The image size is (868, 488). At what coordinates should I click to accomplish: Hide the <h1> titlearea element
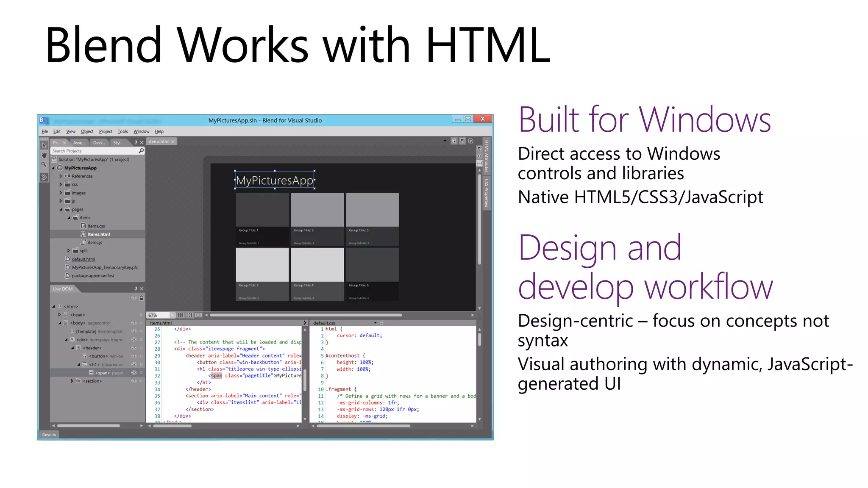pyautogui.click(x=134, y=364)
